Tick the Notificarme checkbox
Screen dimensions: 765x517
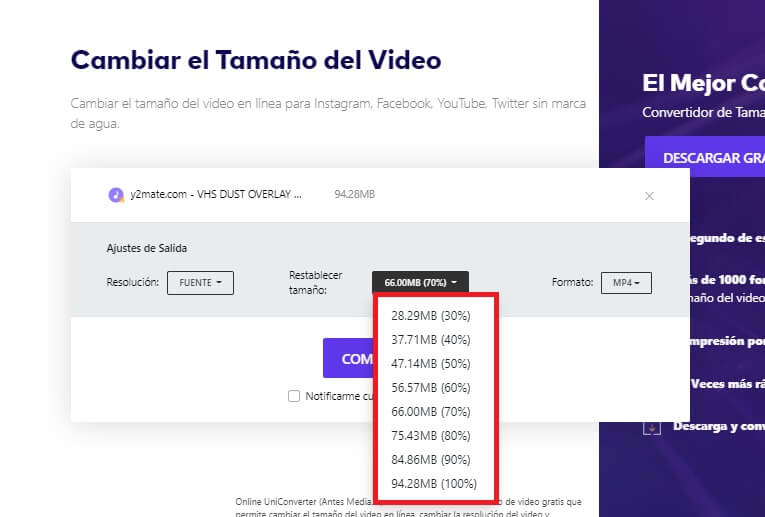[x=294, y=396]
